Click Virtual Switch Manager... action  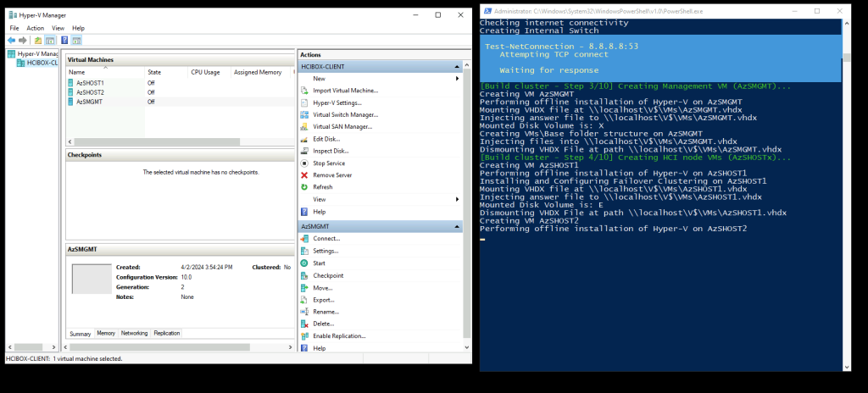346,114
